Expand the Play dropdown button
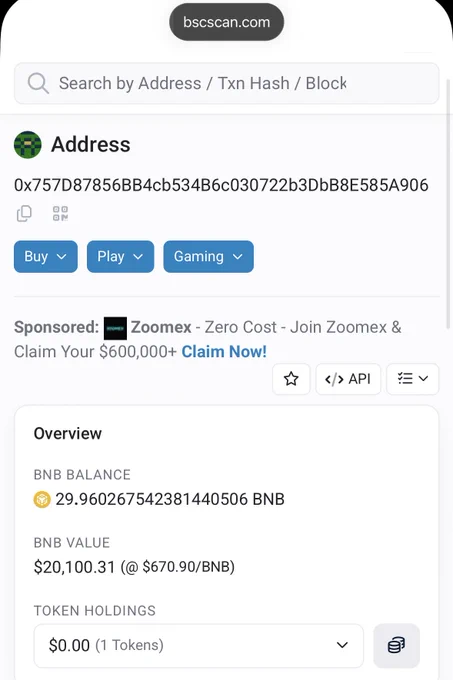The height and width of the screenshot is (680, 453). click(121, 257)
